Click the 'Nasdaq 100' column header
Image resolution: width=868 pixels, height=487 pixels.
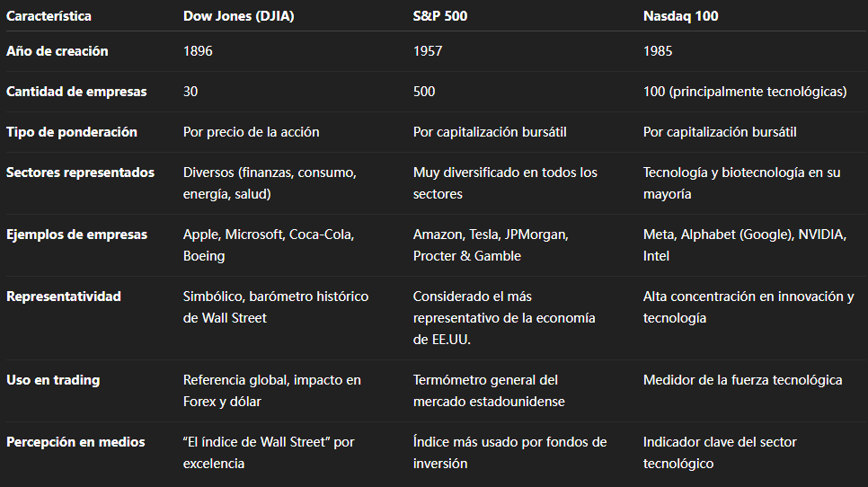680,16
